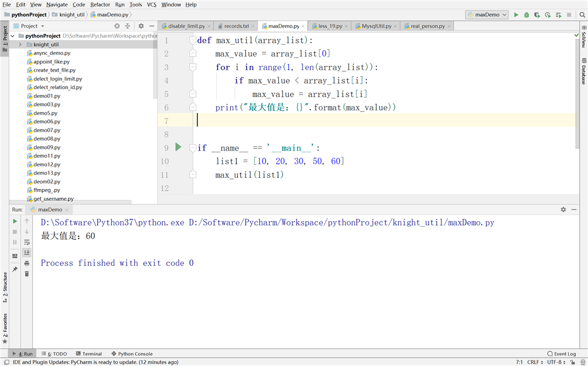The height and width of the screenshot is (366, 588).
Task: Open the CRLF line separator selector
Action: (x=535, y=362)
